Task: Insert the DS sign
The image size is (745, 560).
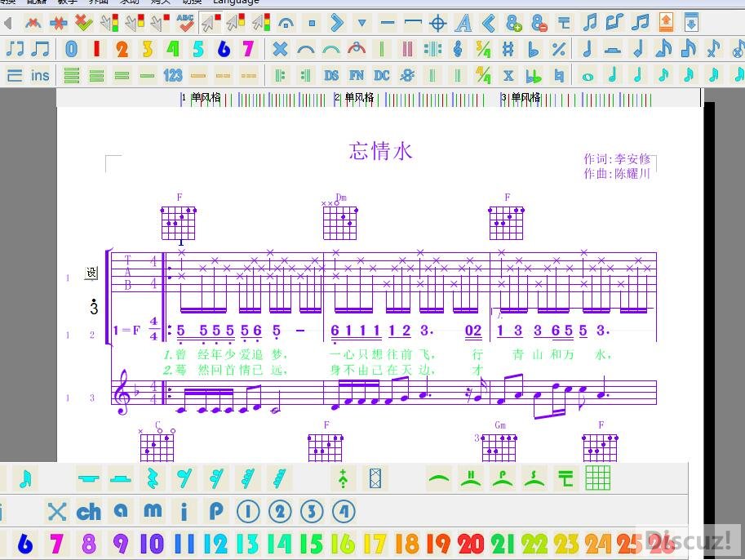Action: click(x=331, y=75)
